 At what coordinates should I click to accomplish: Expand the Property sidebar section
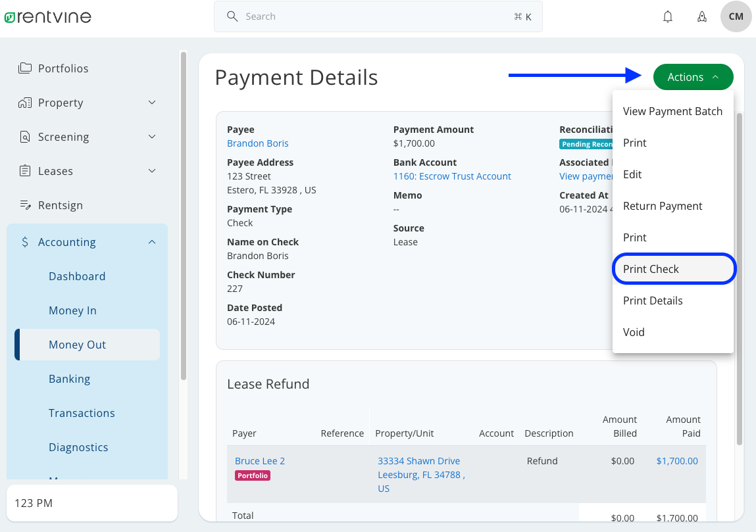click(x=152, y=103)
